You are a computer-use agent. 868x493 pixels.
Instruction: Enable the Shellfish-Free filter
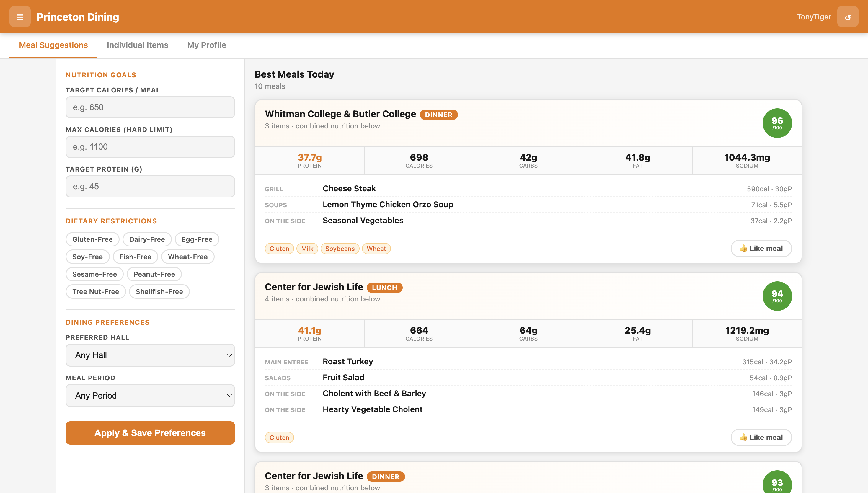click(x=159, y=292)
